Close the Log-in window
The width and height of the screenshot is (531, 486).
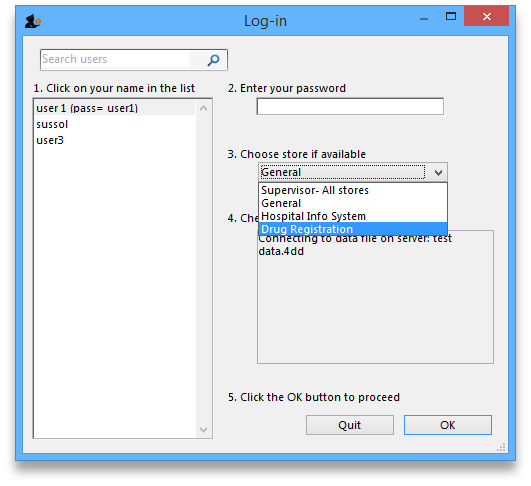tap(487, 16)
